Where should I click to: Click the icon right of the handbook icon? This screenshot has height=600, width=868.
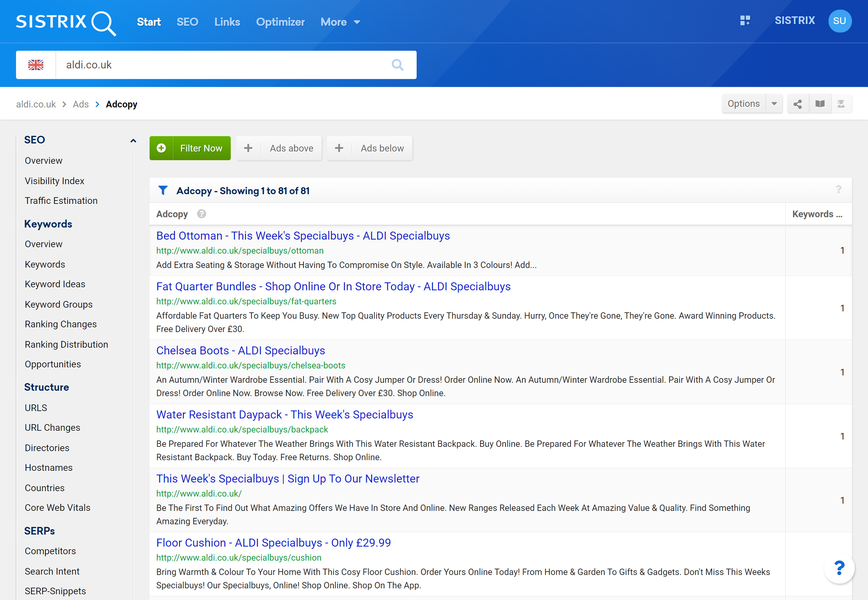[841, 104]
